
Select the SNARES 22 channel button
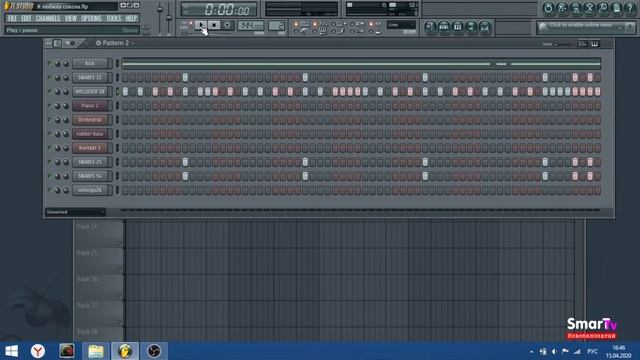tap(90, 77)
